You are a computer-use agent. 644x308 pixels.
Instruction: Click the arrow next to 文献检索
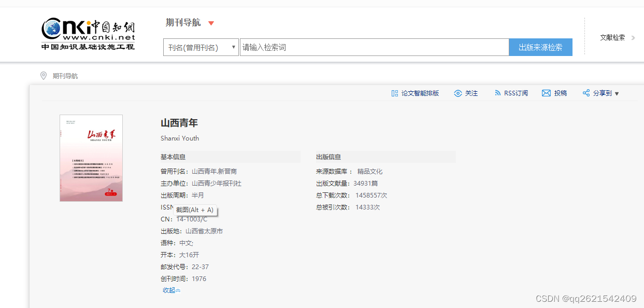(x=633, y=38)
